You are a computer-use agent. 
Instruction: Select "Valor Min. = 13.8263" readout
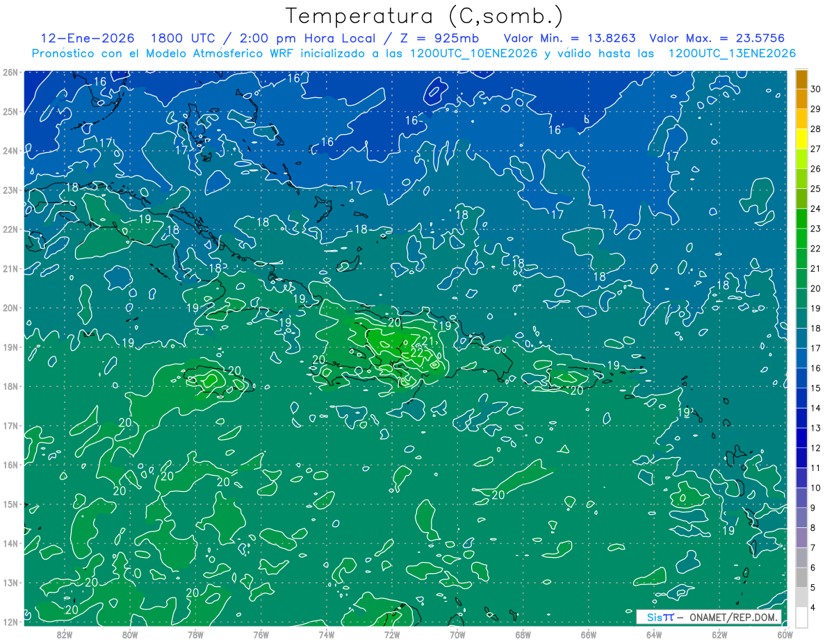coord(569,38)
